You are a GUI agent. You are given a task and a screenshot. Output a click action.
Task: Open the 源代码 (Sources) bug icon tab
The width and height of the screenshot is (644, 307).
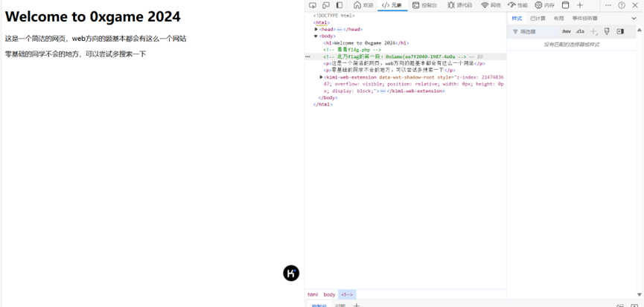459,5
